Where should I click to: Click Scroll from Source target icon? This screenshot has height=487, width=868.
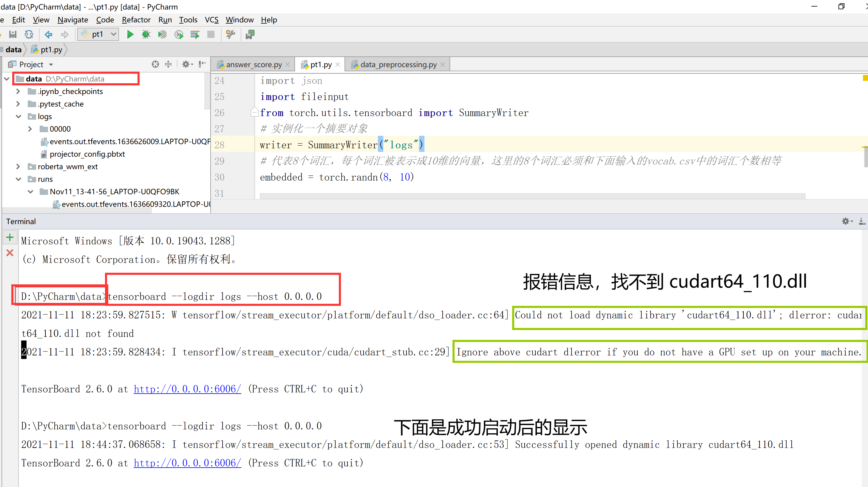tap(155, 64)
